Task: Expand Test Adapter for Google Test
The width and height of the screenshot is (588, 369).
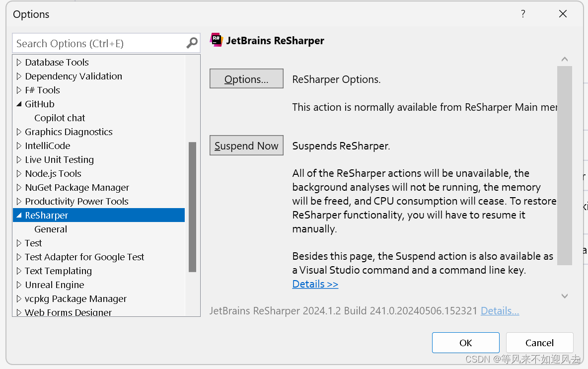Action: click(x=19, y=257)
